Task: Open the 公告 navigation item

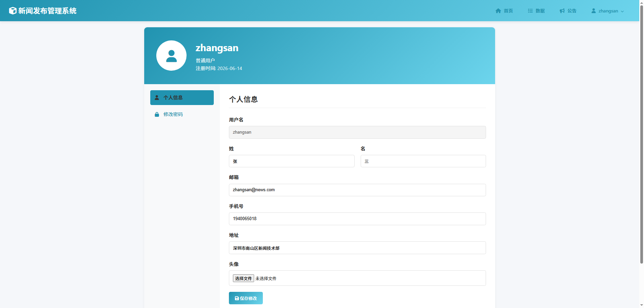Action: 568,11
